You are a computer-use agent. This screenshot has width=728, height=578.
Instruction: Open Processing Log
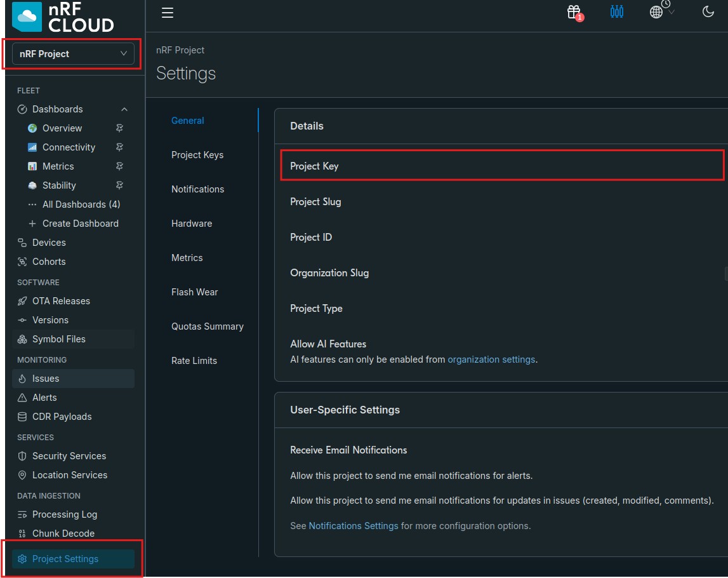pyautogui.click(x=65, y=515)
